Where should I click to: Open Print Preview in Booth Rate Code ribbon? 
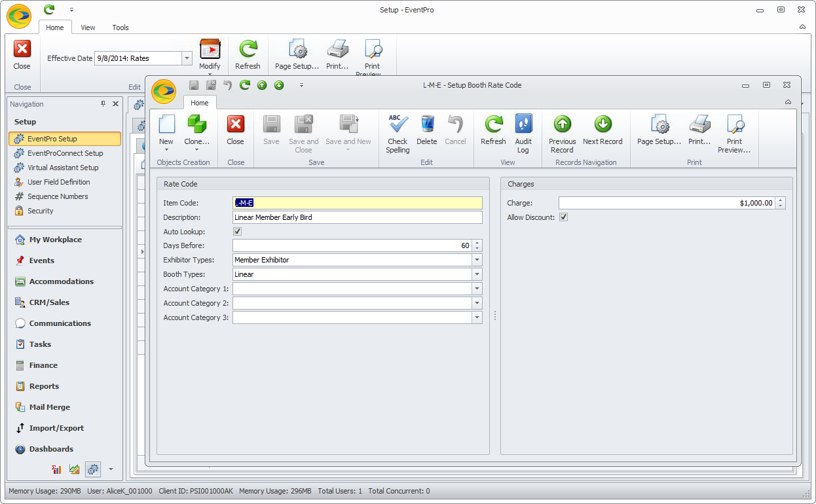point(735,134)
